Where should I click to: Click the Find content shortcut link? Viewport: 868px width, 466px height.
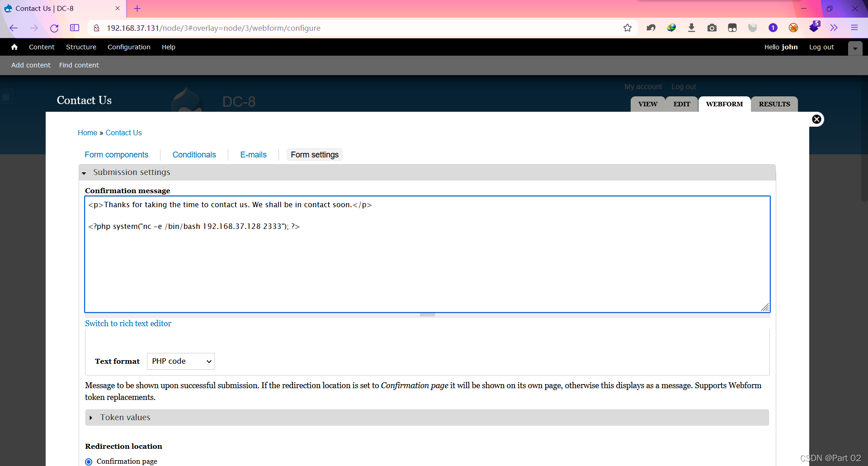[79, 65]
